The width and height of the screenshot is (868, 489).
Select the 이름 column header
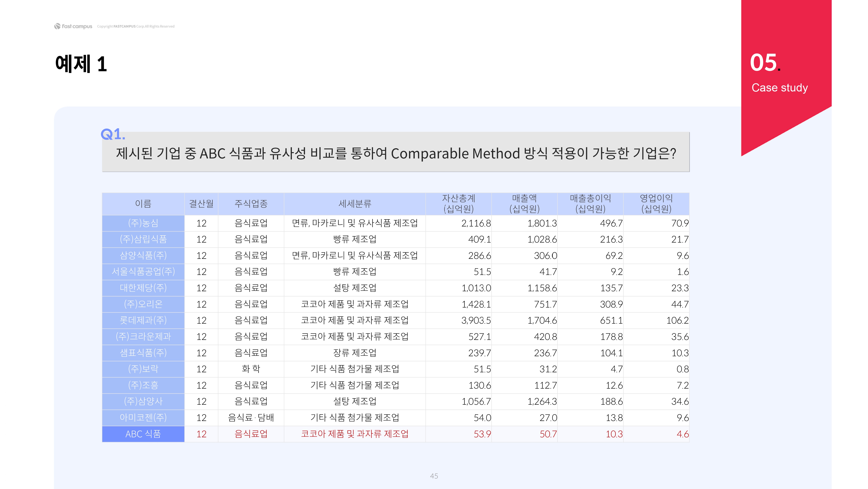click(143, 204)
